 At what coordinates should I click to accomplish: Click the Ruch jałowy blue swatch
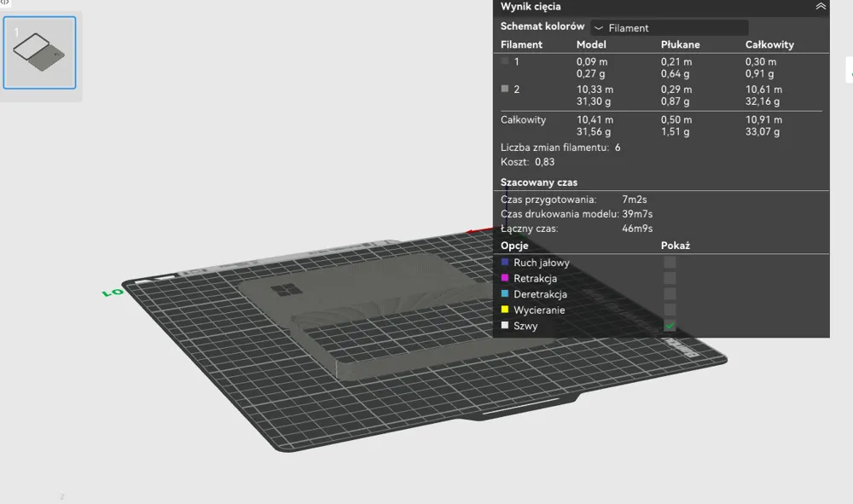[x=505, y=262]
